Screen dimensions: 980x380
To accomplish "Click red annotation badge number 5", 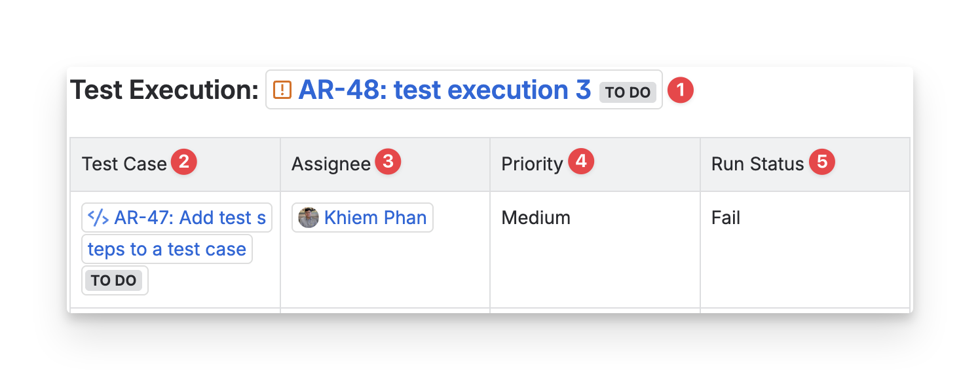I will [822, 162].
